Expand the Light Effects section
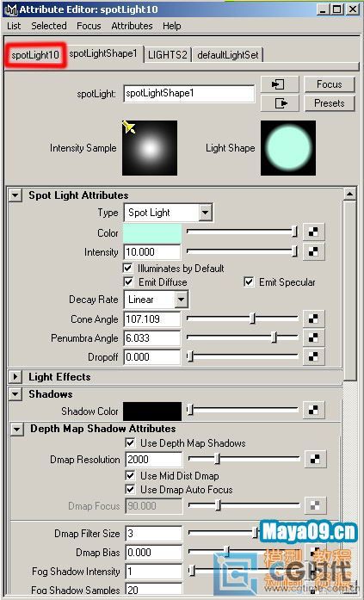 coord(15,377)
